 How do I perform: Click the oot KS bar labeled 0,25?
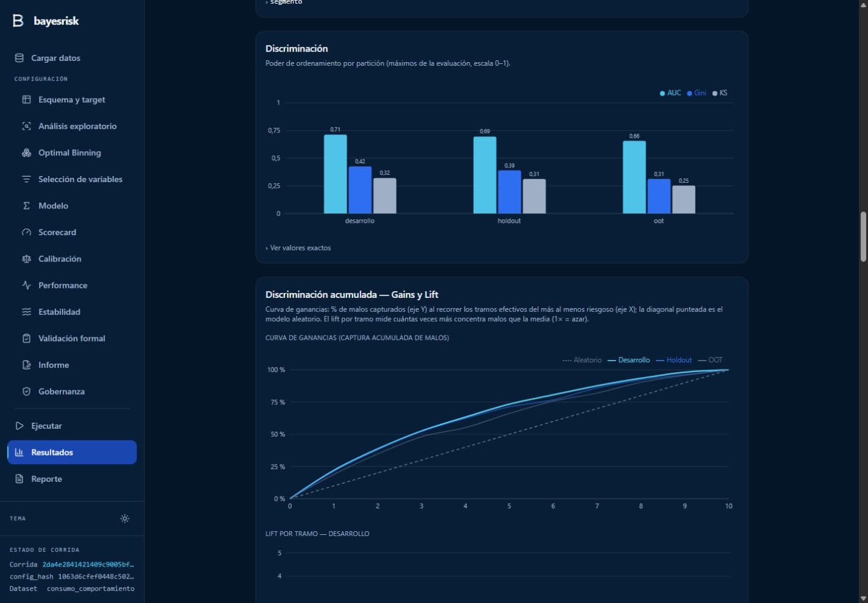[x=683, y=200]
